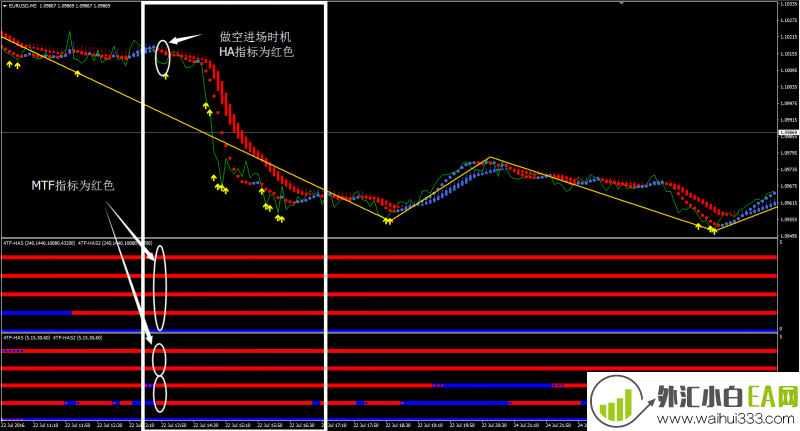Click the current price tag 1.09869 on scale
The width and height of the screenshot is (800, 431).
point(788,133)
